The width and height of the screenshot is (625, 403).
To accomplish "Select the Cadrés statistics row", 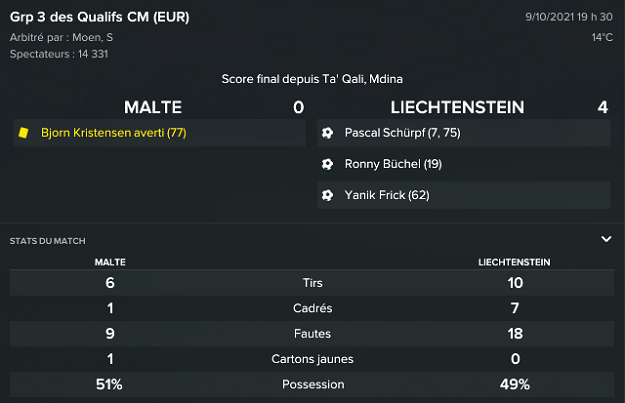I will click(x=318, y=308).
